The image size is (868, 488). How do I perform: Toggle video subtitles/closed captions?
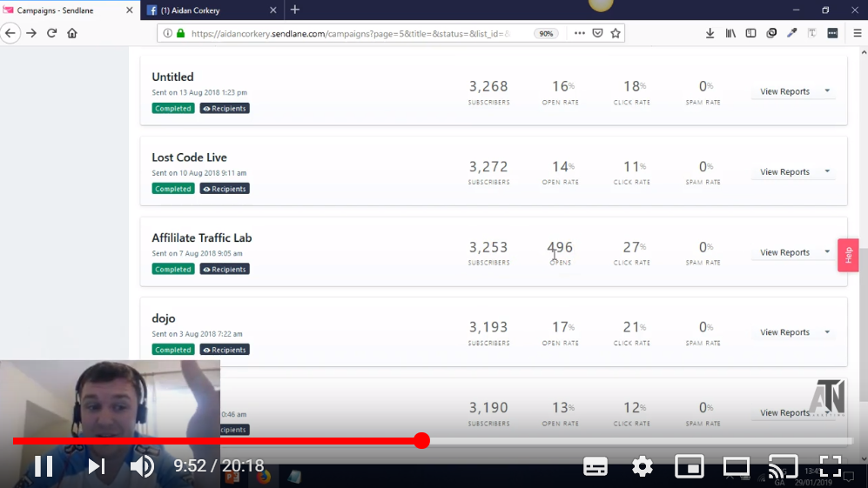(x=595, y=466)
